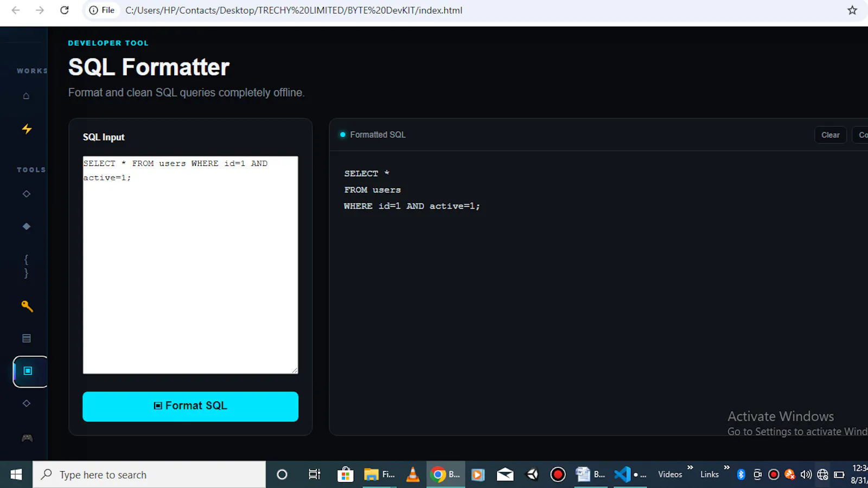Open the Windows Start menu
This screenshot has width=868, height=488.
[x=16, y=474]
